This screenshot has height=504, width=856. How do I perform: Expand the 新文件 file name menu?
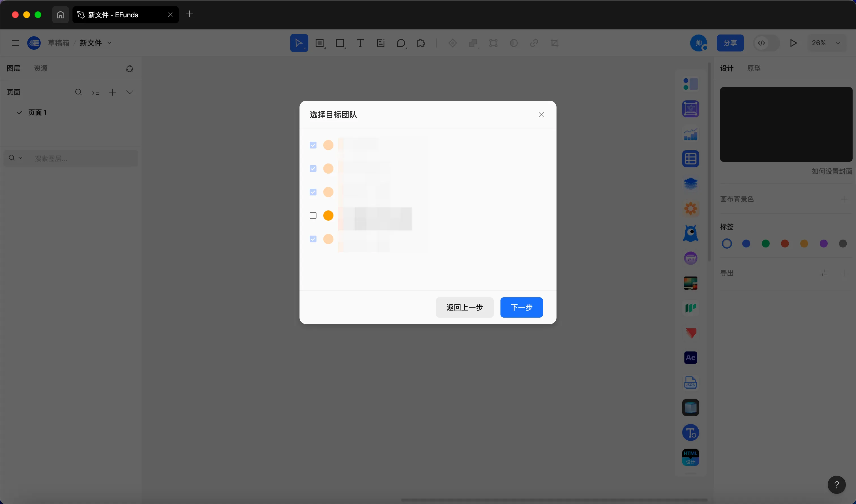coord(110,43)
